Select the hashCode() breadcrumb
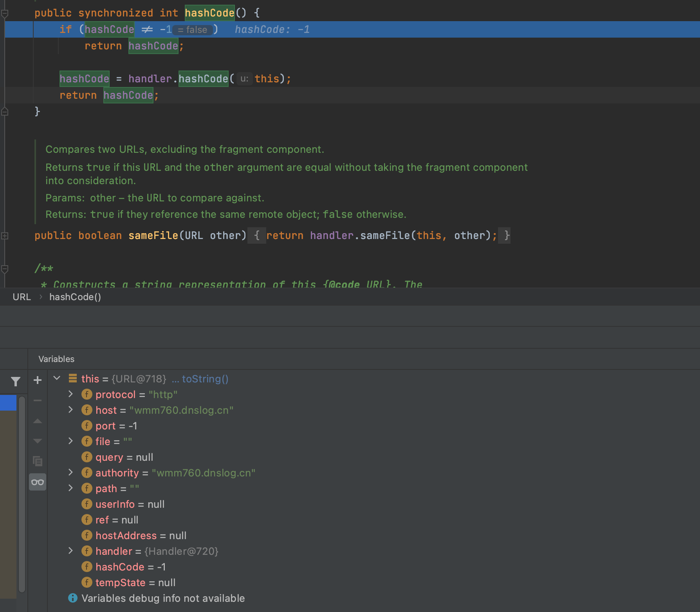 pos(75,297)
